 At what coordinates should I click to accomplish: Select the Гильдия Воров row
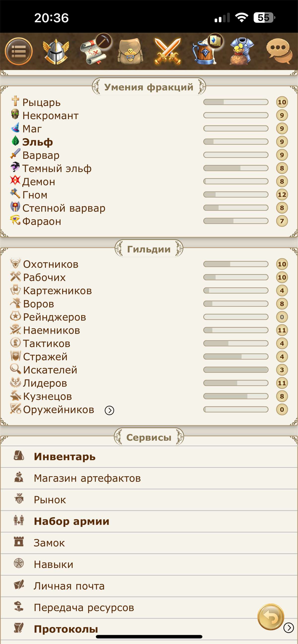37,303
